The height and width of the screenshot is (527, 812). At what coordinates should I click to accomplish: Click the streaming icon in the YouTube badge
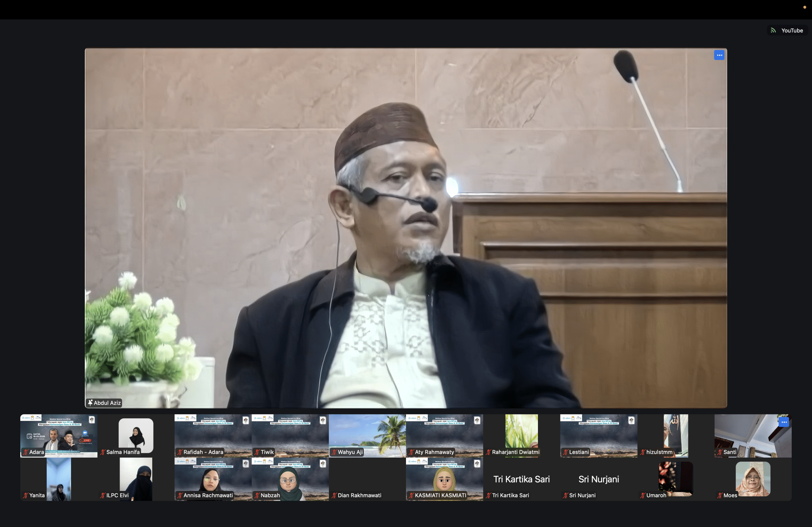pyautogui.click(x=773, y=30)
